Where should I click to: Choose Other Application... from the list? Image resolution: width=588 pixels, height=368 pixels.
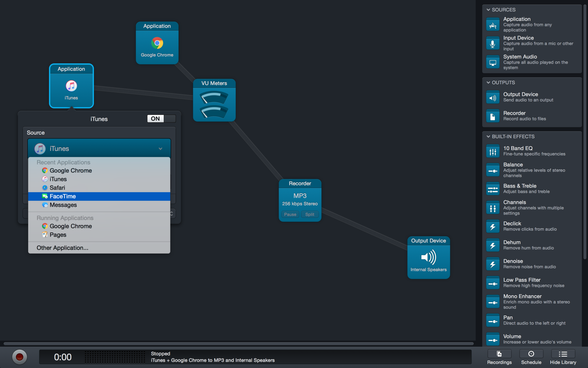[62, 248]
